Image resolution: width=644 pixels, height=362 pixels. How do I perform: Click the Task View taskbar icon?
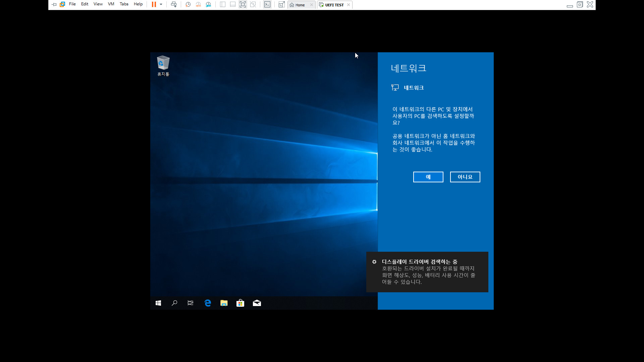(191, 303)
